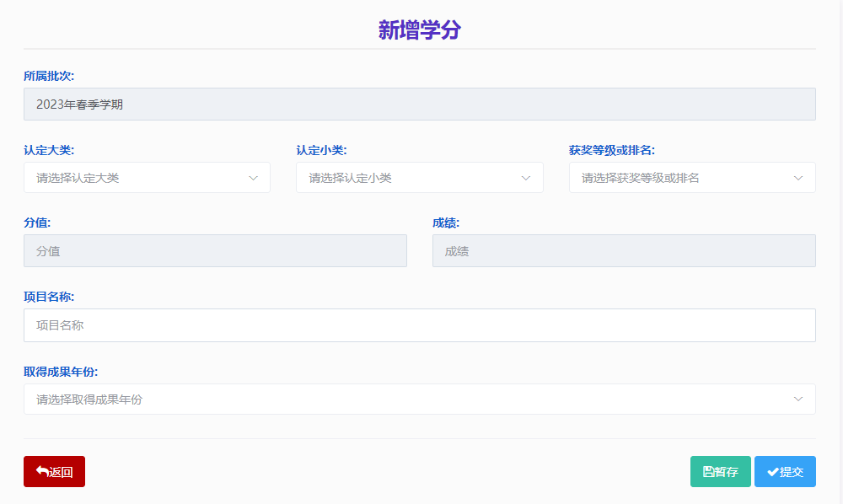Click the floppy disk icon on 暂存
The height and width of the screenshot is (504, 843).
tap(708, 472)
